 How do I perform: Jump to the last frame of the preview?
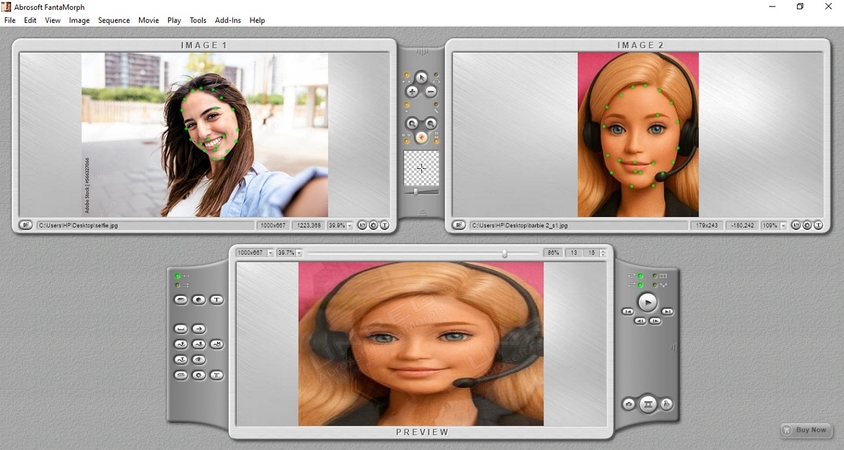667,312
